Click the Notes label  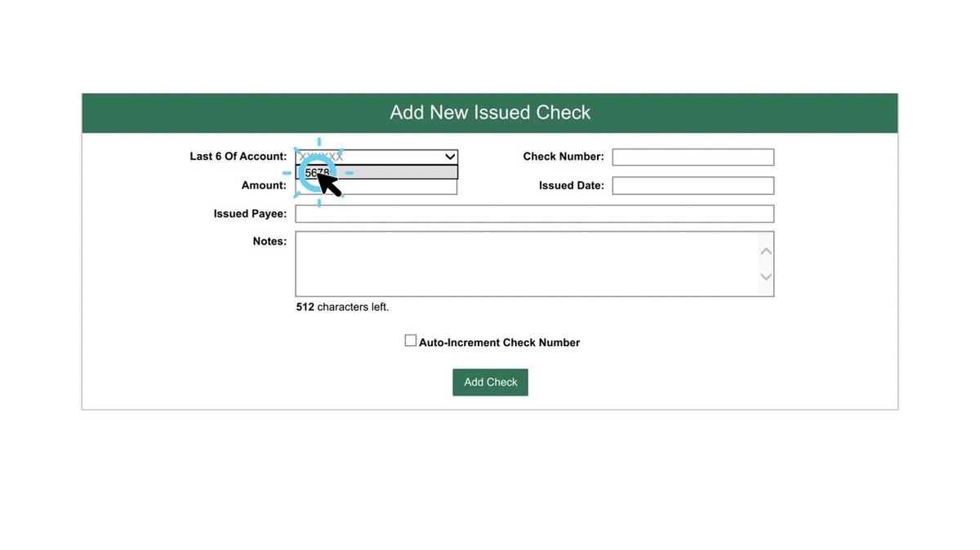coord(269,241)
